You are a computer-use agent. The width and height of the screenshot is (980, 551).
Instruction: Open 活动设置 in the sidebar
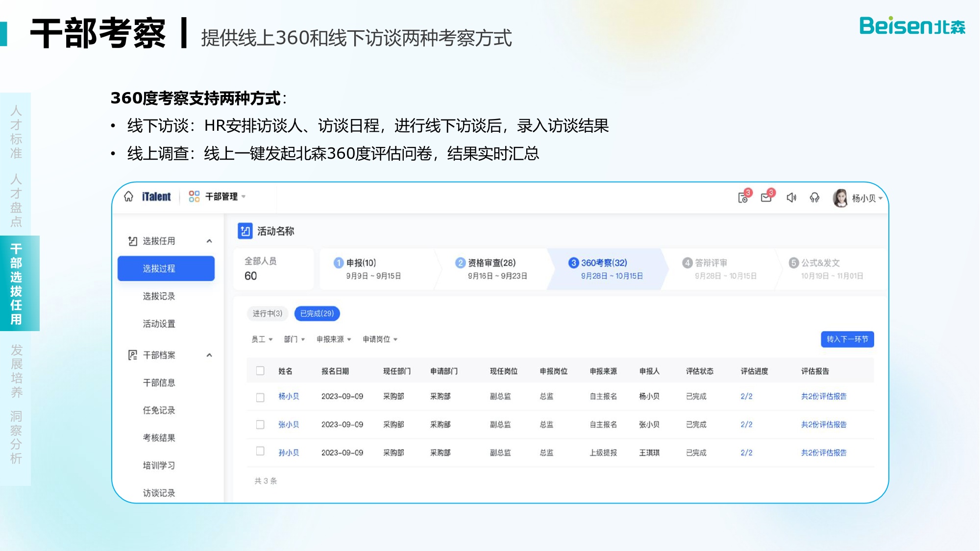pos(159,324)
